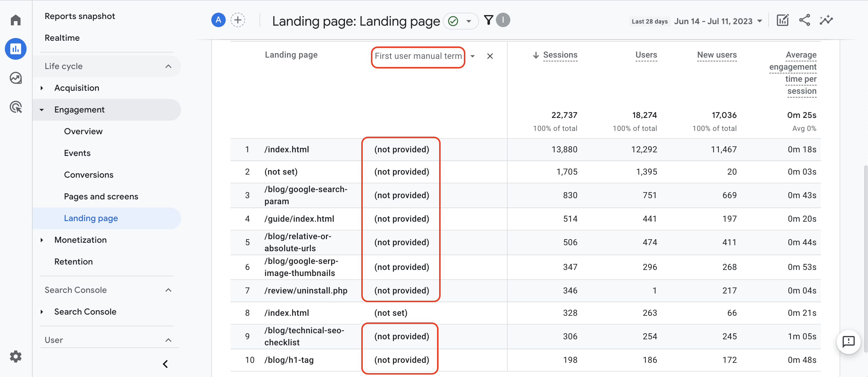Screen dimensions: 868x377
Task: Select the Engagement menu item in sidebar
Action: click(79, 109)
